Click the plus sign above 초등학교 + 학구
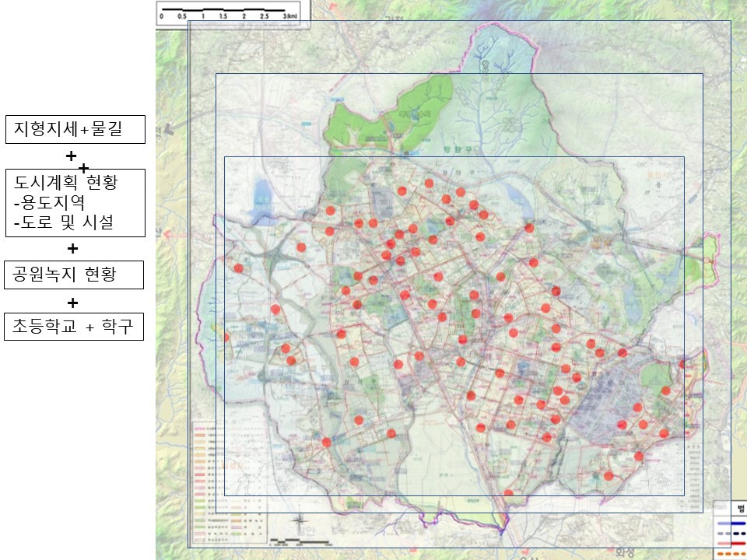The height and width of the screenshot is (560, 747). (72, 303)
